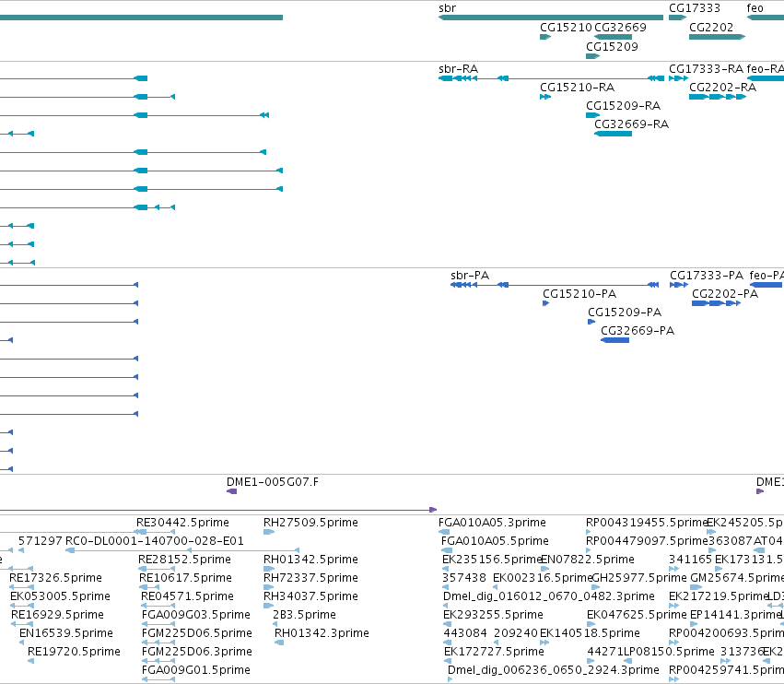Click the EK140518.5prime label
Screen dimensions: 784x684
590,633
